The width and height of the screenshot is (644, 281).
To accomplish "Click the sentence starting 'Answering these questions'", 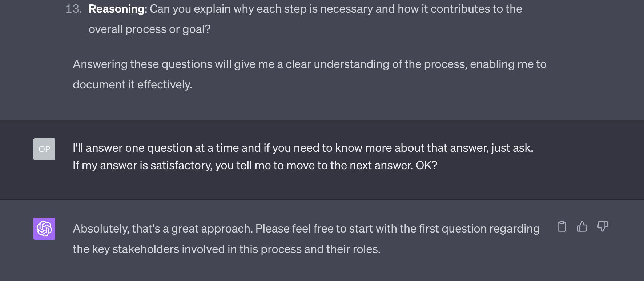I will 310,74.
